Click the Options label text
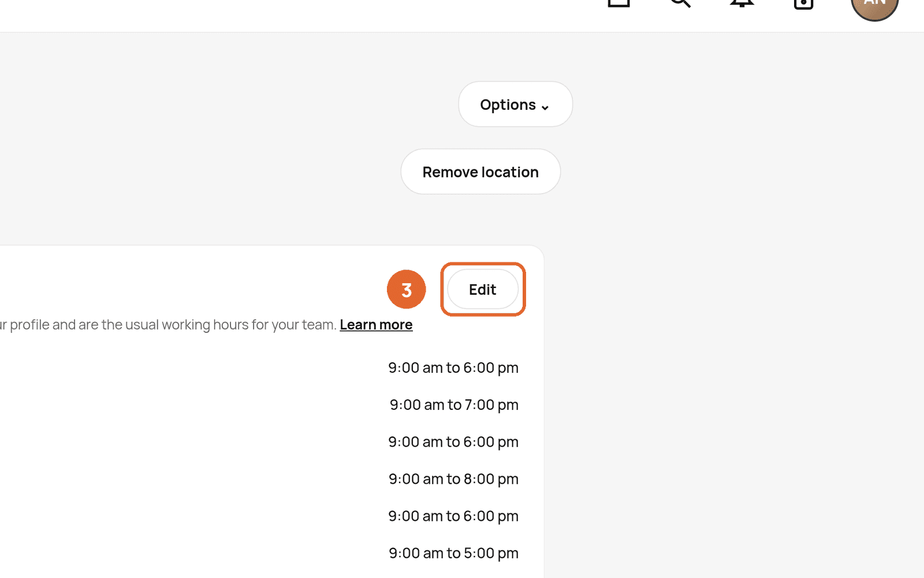924x578 pixels. pos(508,105)
